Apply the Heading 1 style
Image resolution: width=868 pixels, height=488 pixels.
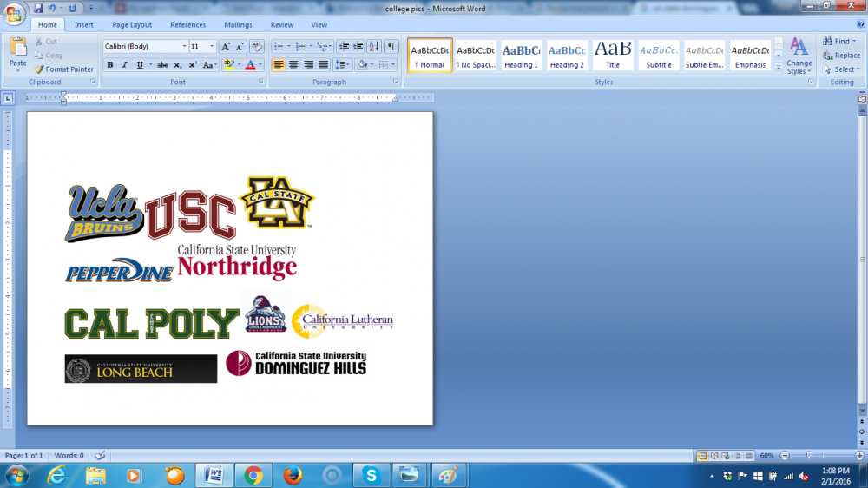(x=521, y=56)
